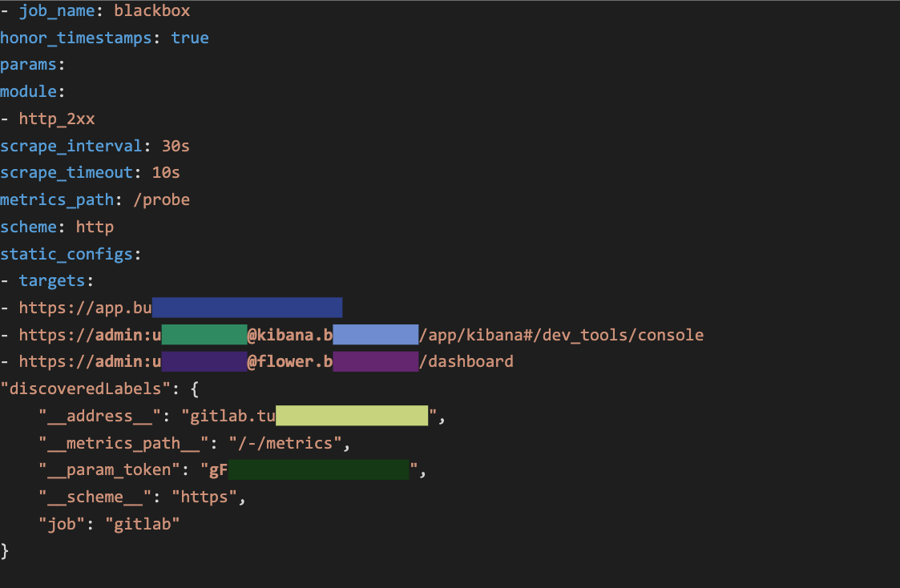The width and height of the screenshot is (900, 588).
Task: Click the gitlab.tu address value
Action: (232, 417)
